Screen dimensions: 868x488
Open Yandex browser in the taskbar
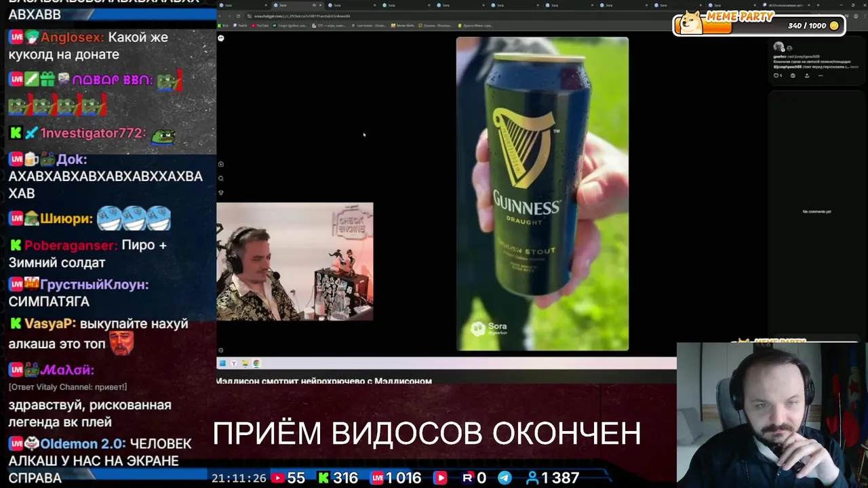[234, 363]
